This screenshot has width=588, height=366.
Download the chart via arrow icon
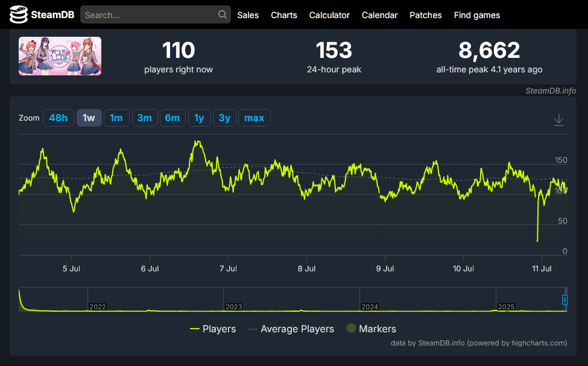[558, 120]
